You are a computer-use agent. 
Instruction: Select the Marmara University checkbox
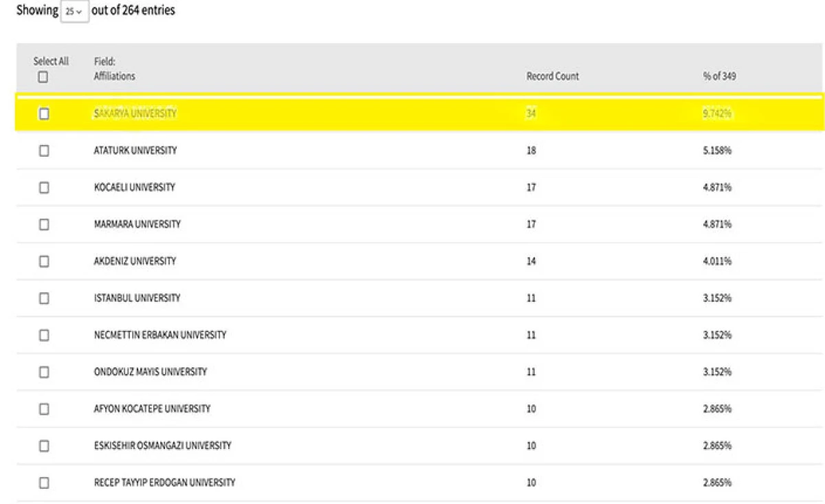pos(44,224)
